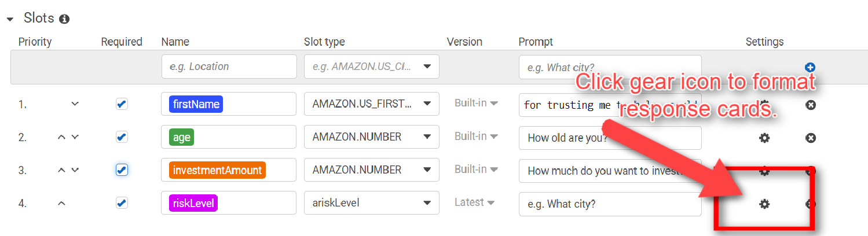The width and height of the screenshot is (868, 236).
Task: Focus the new slot Name input field
Action: coord(229,67)
